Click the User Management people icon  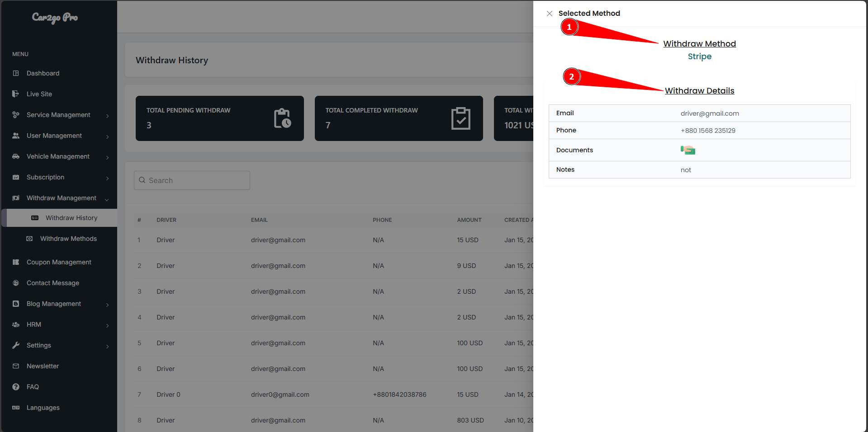[16, 136]
